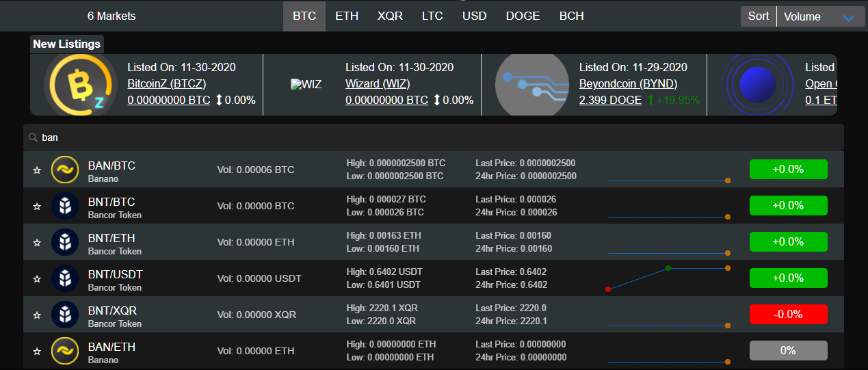The width and height of the screenshot is (868, 370).
Task: Click the market search field containing 'ban'
Action: 434,137
